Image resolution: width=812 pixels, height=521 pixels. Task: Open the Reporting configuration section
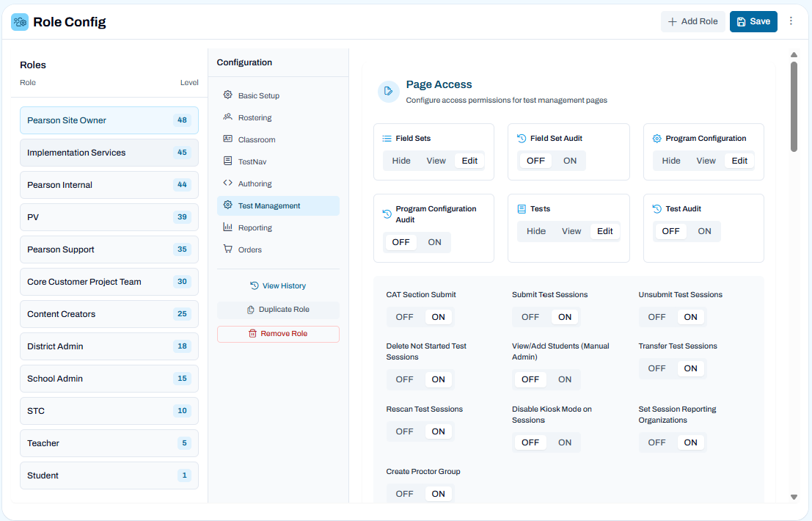click(278, 227)
